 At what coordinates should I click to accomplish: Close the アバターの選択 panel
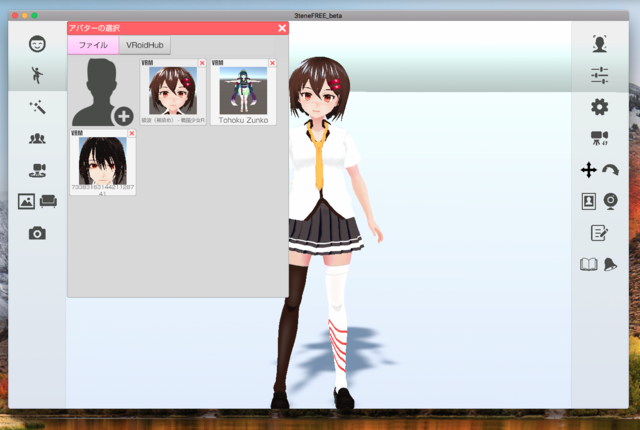click(x=282, y=28)
